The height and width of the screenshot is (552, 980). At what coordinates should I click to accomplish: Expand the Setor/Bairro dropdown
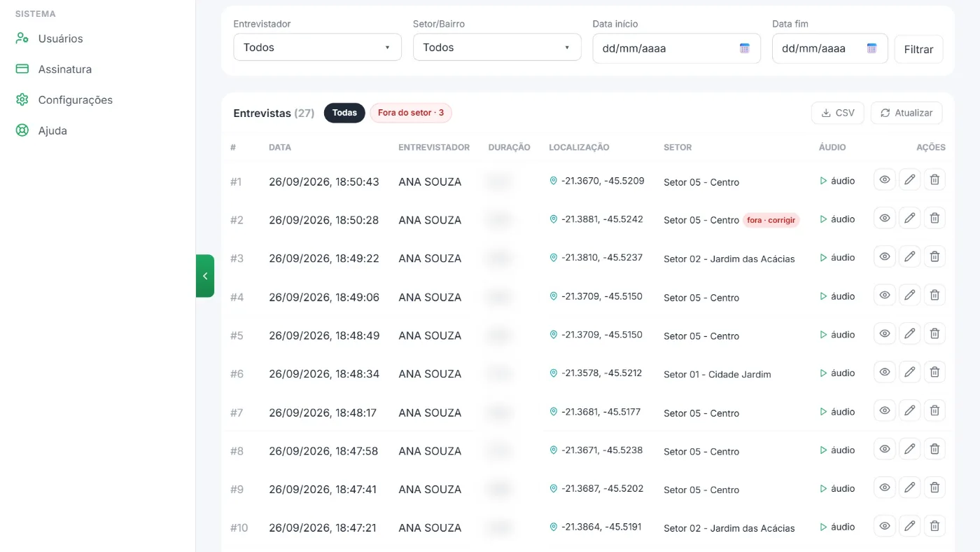coord(497,48)
